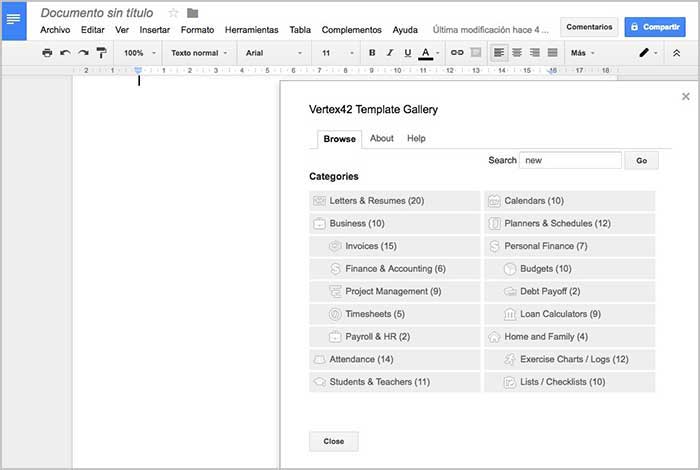Screen dimensions: 700x470
Task: Open the Timesheets category
Action: click(x=395, y=314)
